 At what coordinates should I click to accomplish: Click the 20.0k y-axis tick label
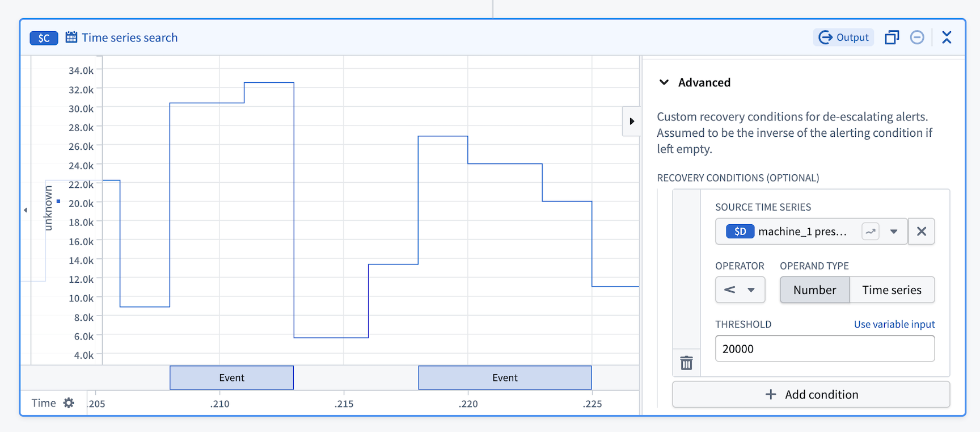coord(81,203)
